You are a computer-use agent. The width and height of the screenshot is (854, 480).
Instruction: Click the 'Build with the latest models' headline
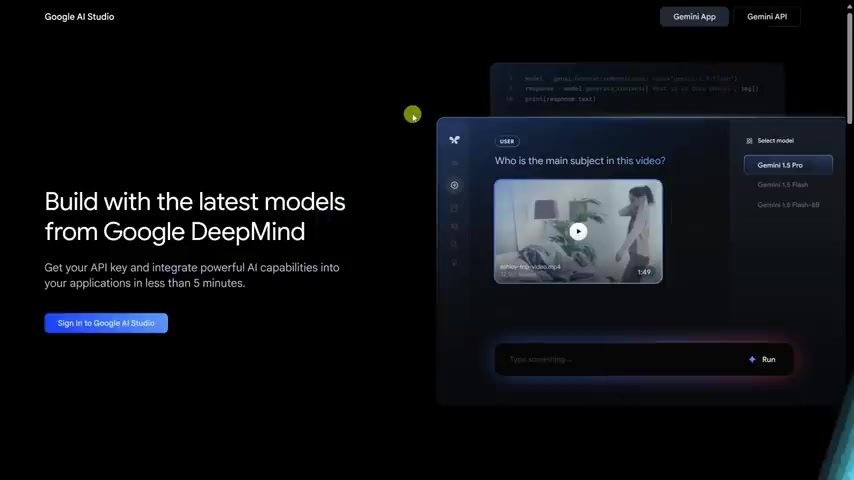pyautogui.click(x=195, y=216)
